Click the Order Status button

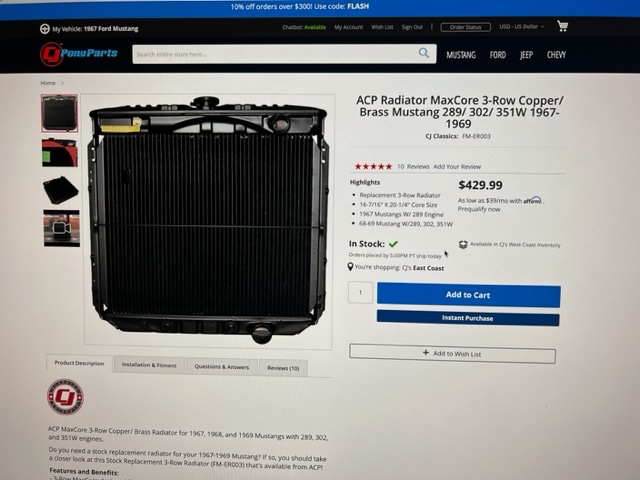[x=466, y=27]
